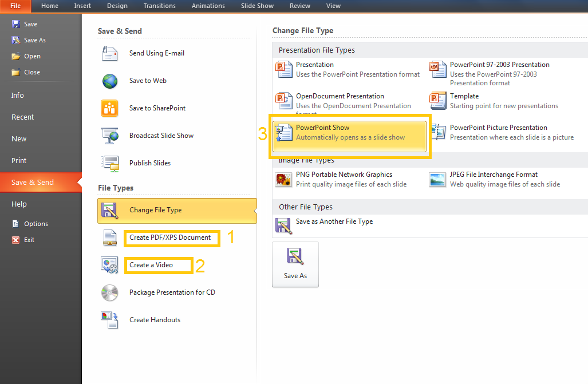Click the Save As icon in sidebar

(16, 40)
